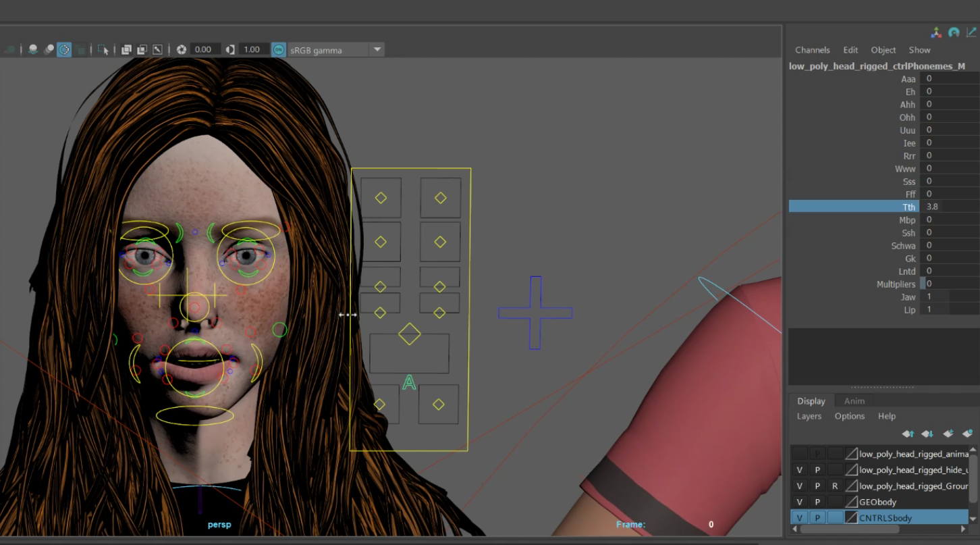Viewport: 980px width, 545px height.
Task: Select the Uuu attribute label
Action: [907, 130]
